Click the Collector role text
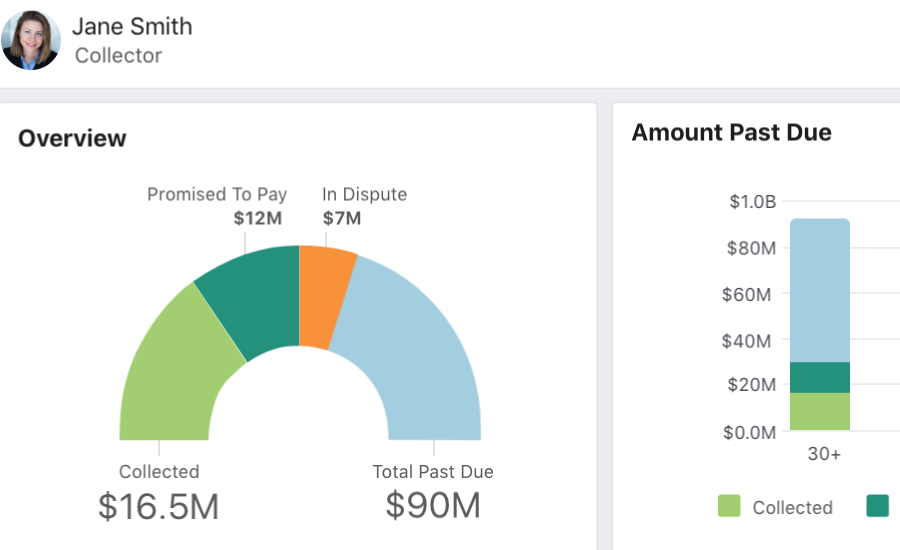900x550 pixels. coord(118,56)
